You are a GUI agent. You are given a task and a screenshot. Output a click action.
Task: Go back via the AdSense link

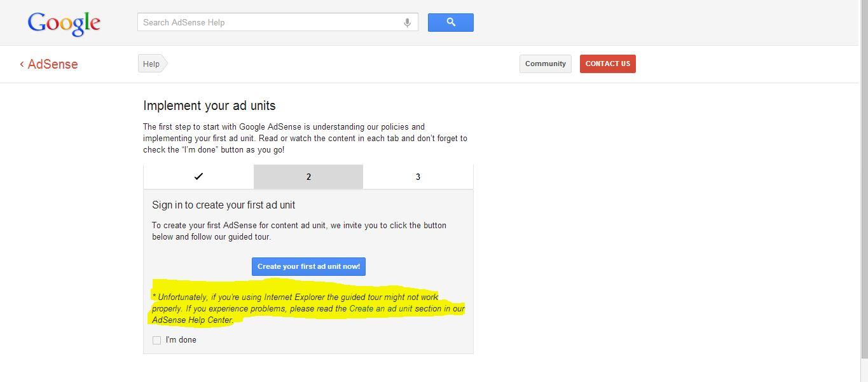[x=49, y=64]
